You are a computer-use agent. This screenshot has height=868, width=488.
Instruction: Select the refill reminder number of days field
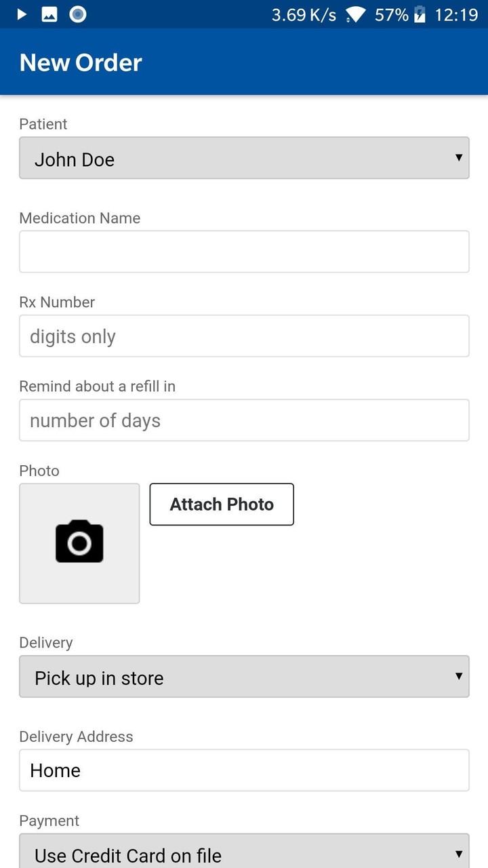click(x=244, y=420)
